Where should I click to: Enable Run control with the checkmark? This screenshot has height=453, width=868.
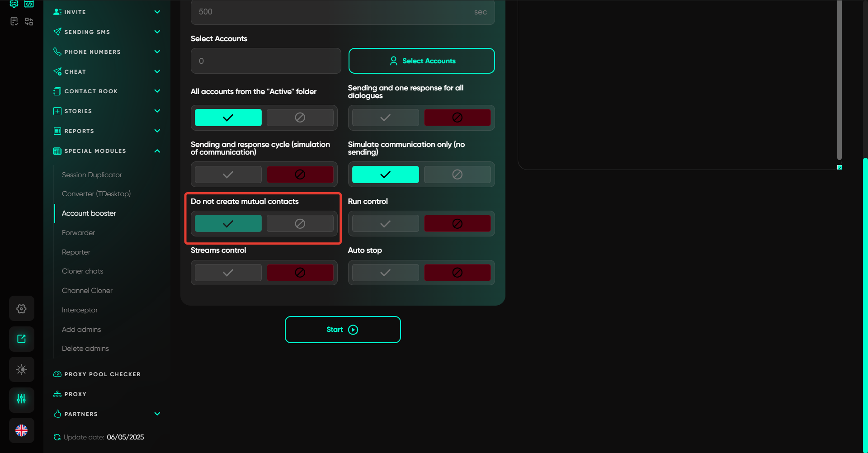click(x=385, y=224)
